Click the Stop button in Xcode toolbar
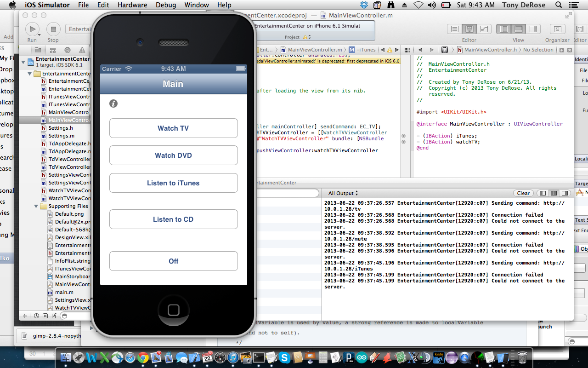 click(53, 29)
